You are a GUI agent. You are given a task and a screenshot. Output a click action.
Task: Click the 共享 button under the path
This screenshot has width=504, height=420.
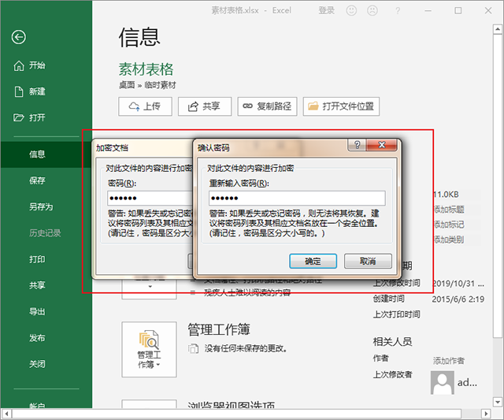click(205, 106)
